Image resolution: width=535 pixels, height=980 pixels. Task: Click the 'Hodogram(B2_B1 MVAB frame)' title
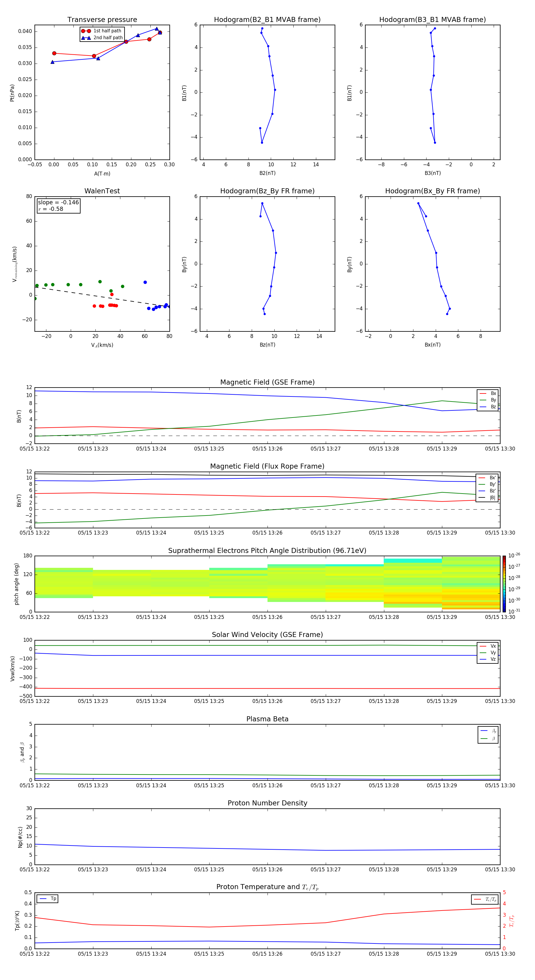coord(267,20)
